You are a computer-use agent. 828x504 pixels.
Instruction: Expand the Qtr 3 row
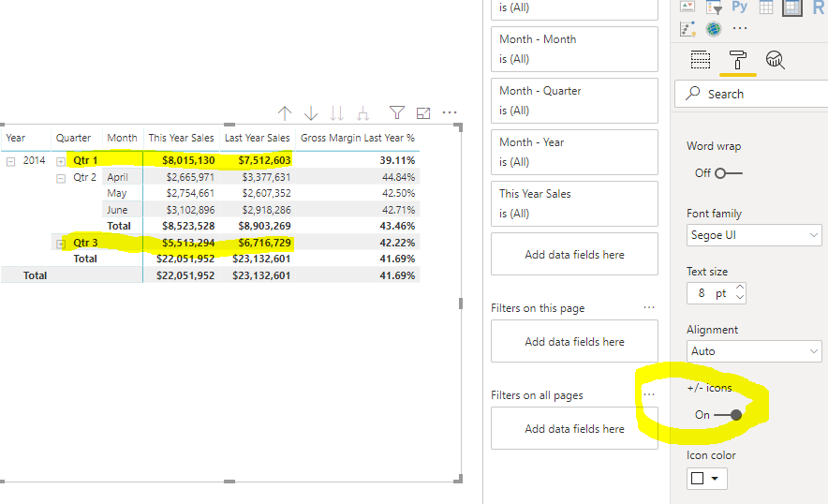pyautogui.click(x=61, y=244)
